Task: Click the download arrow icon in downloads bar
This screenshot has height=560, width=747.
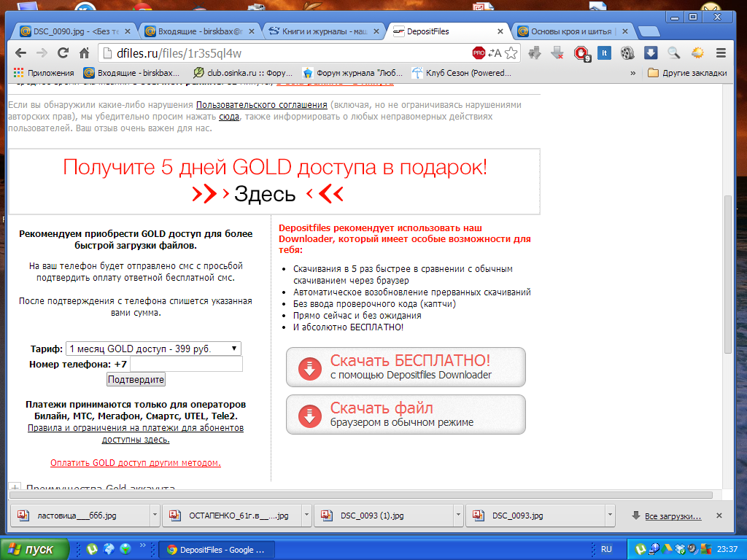Action: click(x=635, y=516)
